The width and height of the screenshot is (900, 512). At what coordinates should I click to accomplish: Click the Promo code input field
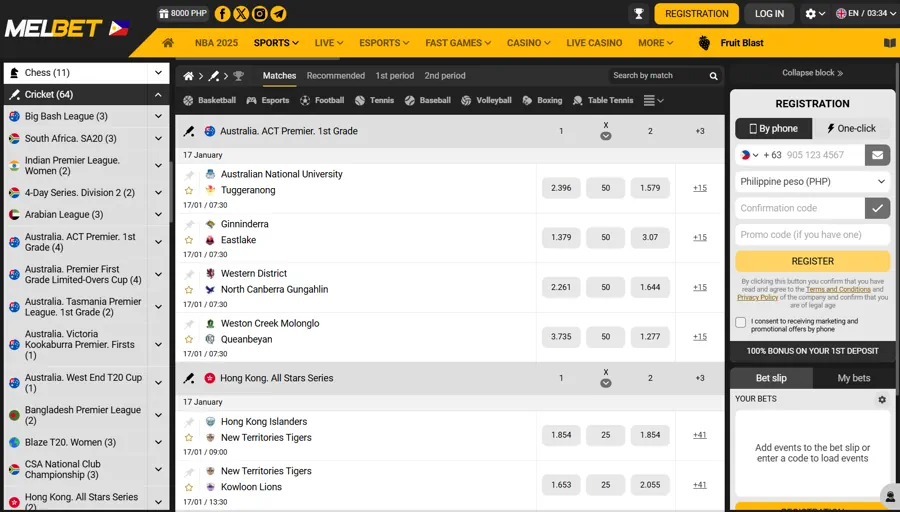pos(812,235)
